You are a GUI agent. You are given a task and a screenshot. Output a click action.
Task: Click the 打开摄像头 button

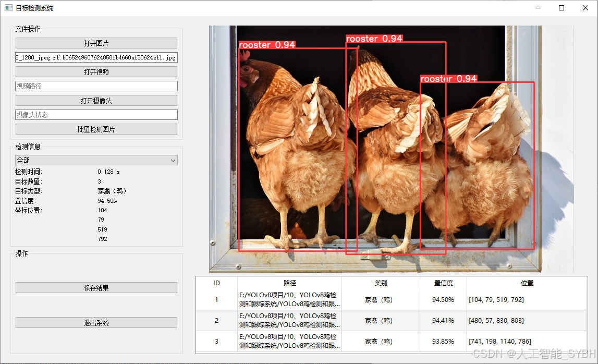[96, 100]
